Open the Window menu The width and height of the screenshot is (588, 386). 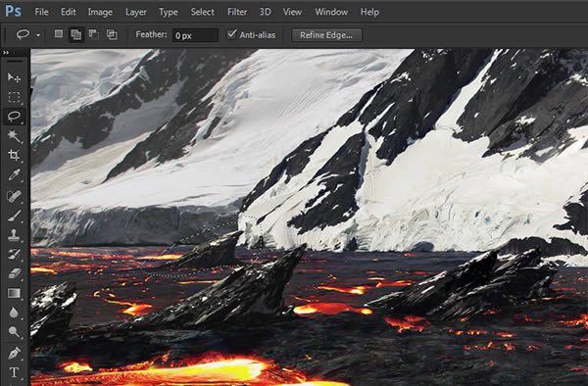pyautogui.click(x=331, y=12)
